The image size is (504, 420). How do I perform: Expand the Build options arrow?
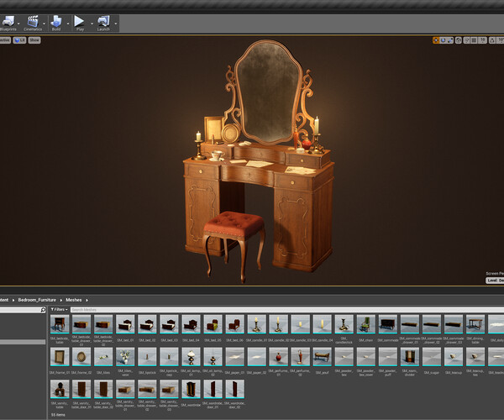(68, 24)
